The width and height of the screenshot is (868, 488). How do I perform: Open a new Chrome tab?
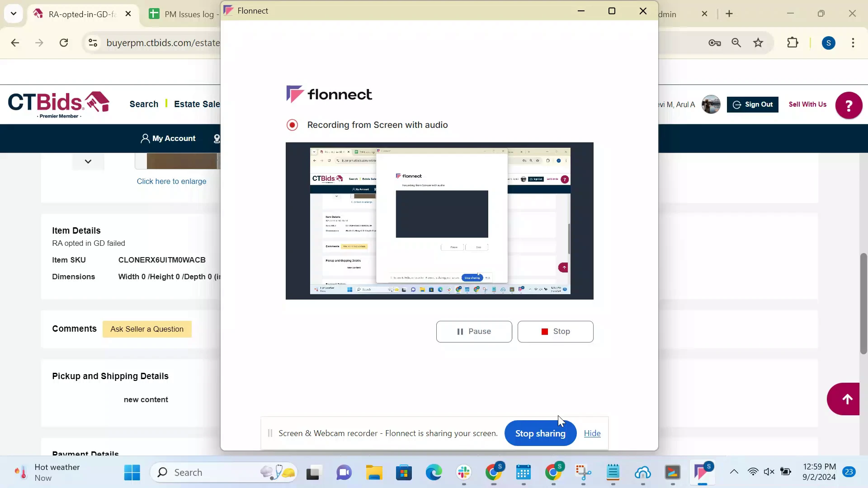(x=729, y=14)
